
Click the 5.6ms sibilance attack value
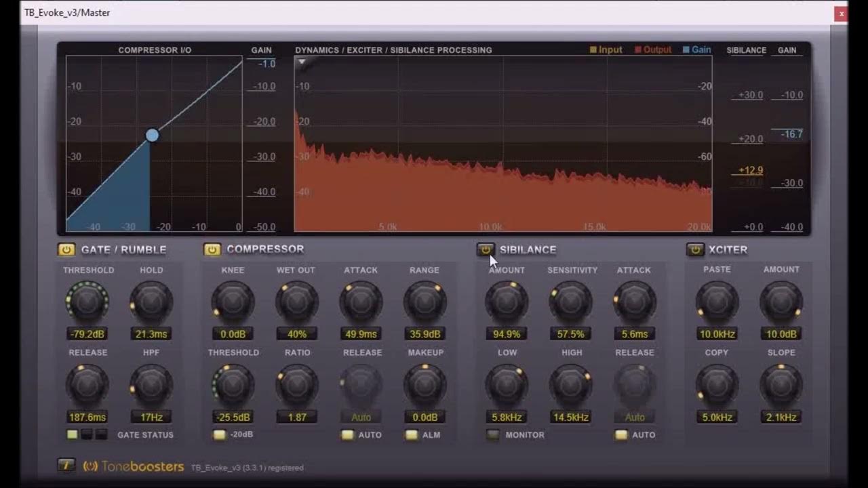coord(635,334)
